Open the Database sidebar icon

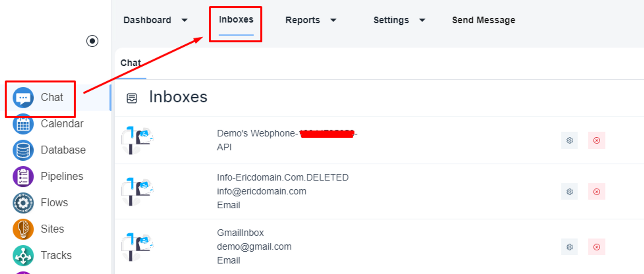point(23,150)
